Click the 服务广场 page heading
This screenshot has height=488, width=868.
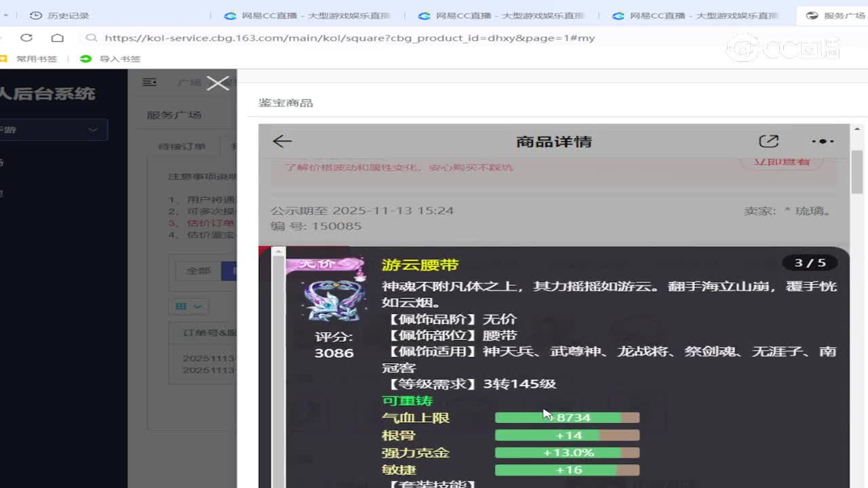(174, 115)
